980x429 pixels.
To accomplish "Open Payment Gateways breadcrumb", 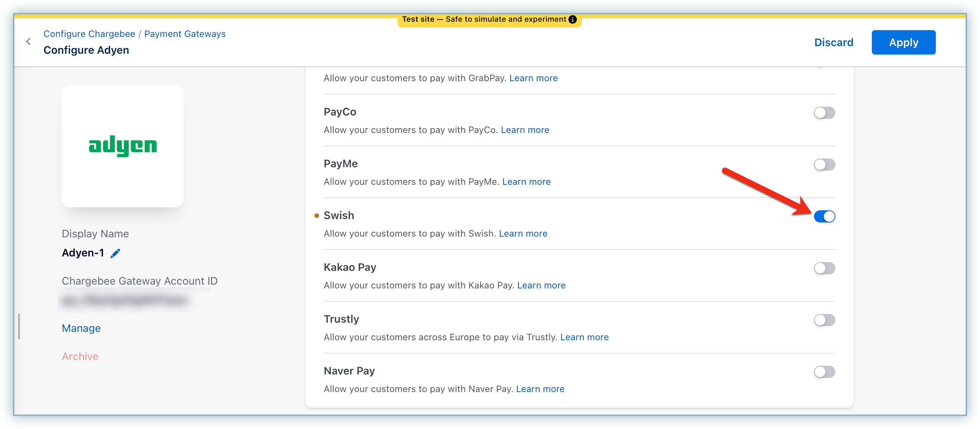I will point(185,34).
